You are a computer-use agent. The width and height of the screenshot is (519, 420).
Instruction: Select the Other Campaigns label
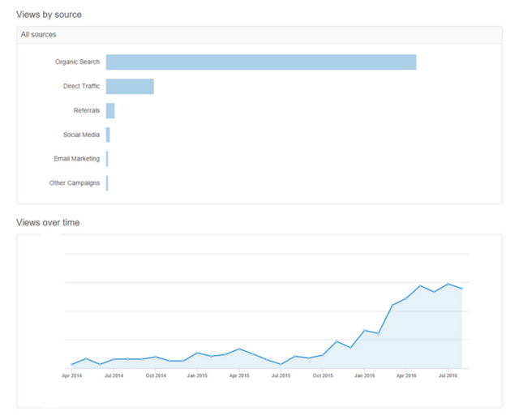pos(75,183)
